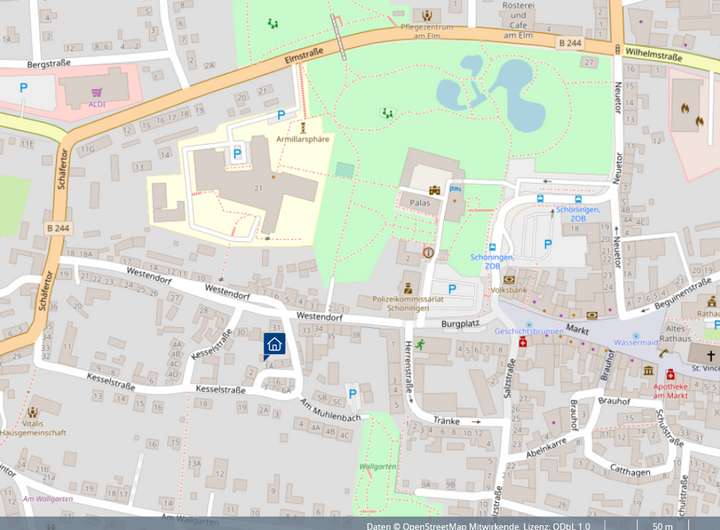Click the Wallgarten park label

pyautogui.click(x=378, y=466)
